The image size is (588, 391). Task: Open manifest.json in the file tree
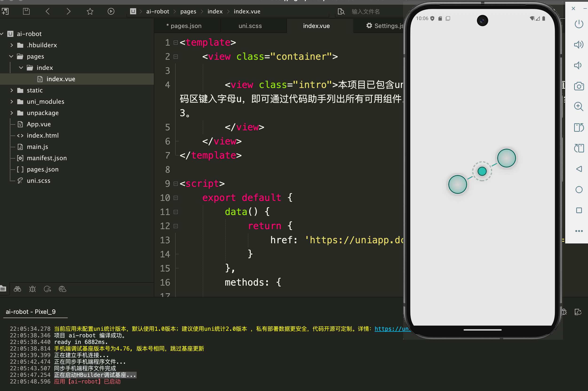(x=47, y=158)
